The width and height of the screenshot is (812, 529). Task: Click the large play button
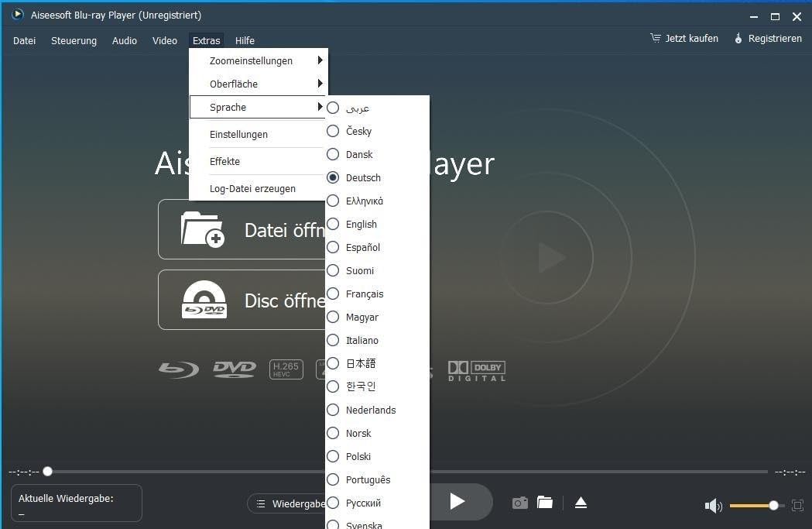[457, 501]
